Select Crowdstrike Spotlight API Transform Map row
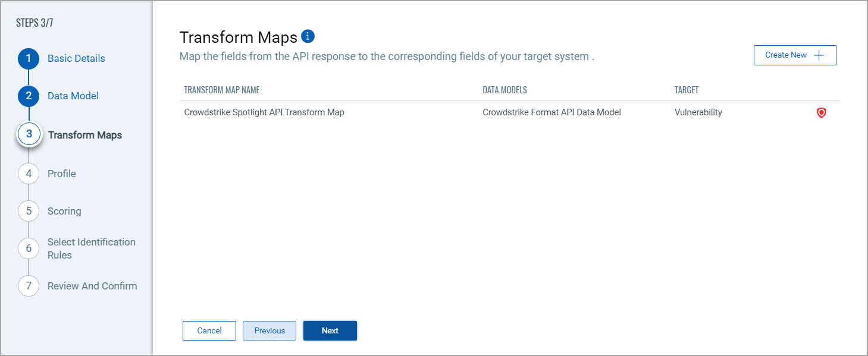868x356 pixels. click(x=264, y=112)
